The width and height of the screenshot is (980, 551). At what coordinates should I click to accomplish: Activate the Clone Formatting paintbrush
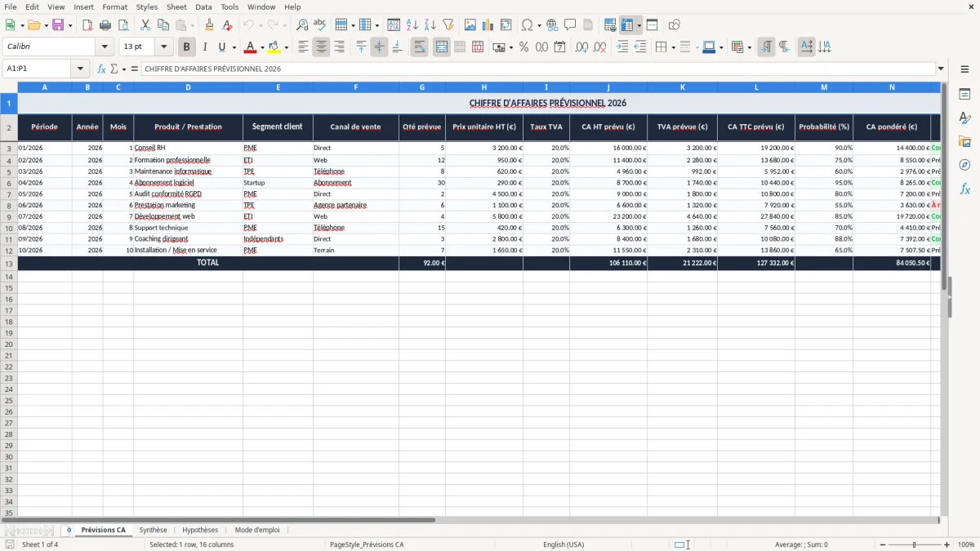[210, 25]
